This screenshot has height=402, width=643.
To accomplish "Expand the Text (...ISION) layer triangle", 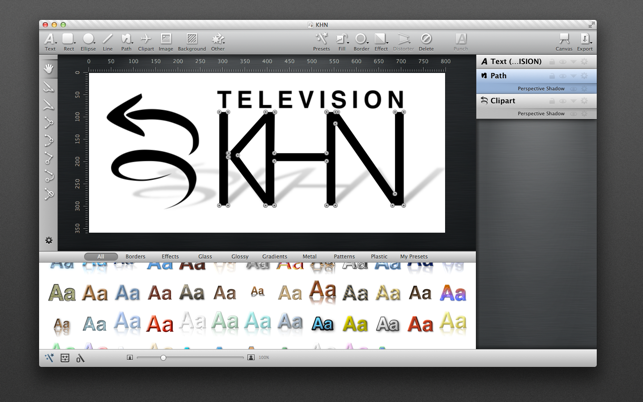I will tap(574, 62).
